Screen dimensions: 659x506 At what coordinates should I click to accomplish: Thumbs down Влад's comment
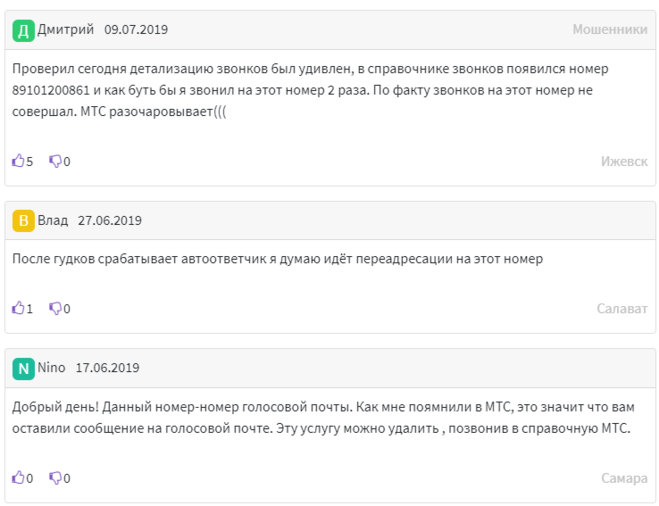pyautogui.click(x=55, y=309)
